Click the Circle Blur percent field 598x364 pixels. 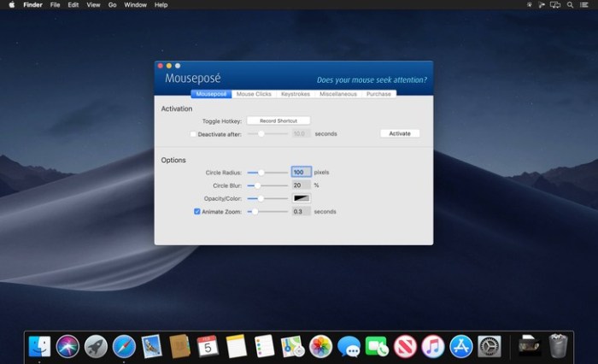[x=301, y=185]
